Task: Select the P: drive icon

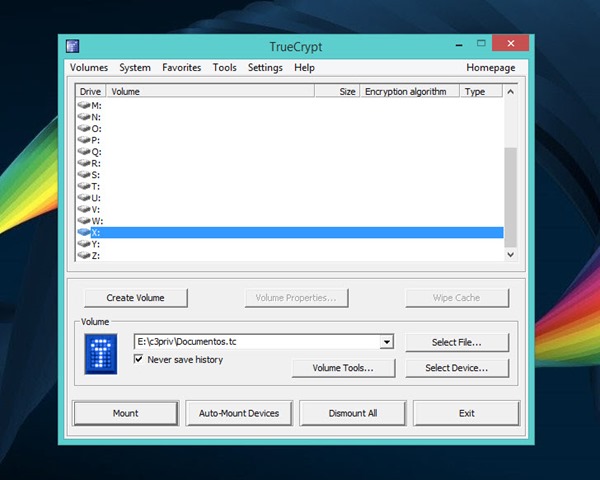Action: pyautogui.click(x=84, y=140)
